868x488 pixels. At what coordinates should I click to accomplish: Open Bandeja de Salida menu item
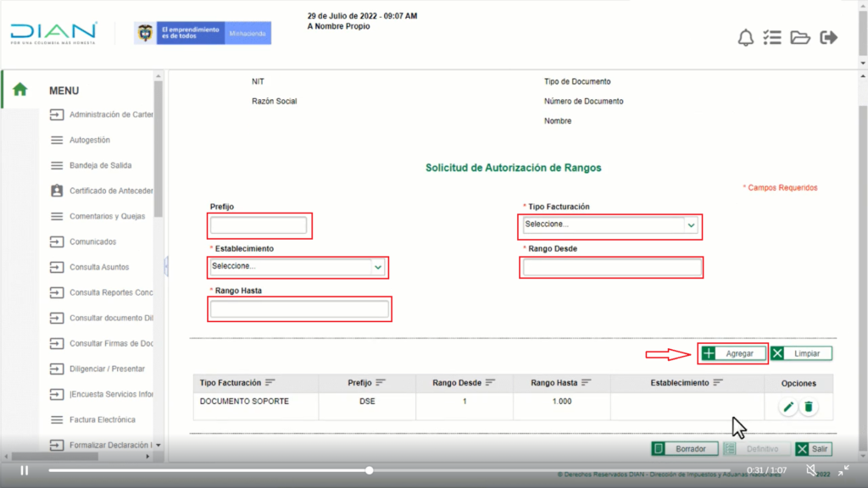click(101, 165)
